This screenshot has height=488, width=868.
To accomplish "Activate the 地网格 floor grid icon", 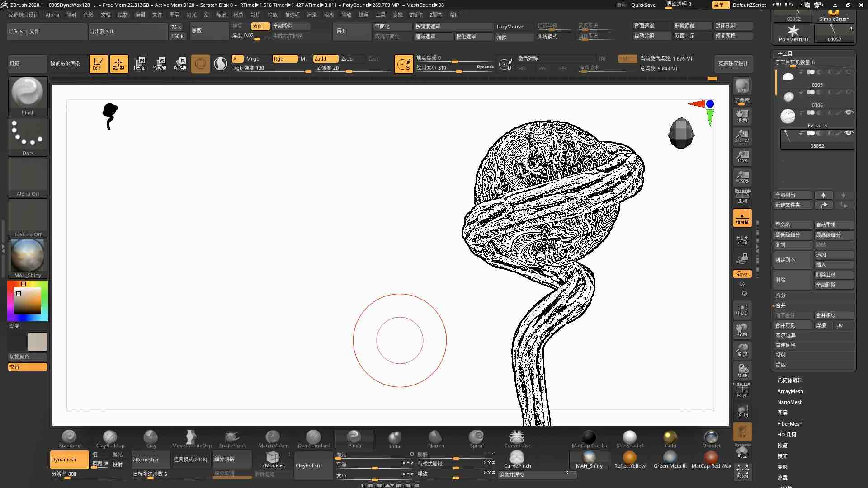I will point(741,218).
